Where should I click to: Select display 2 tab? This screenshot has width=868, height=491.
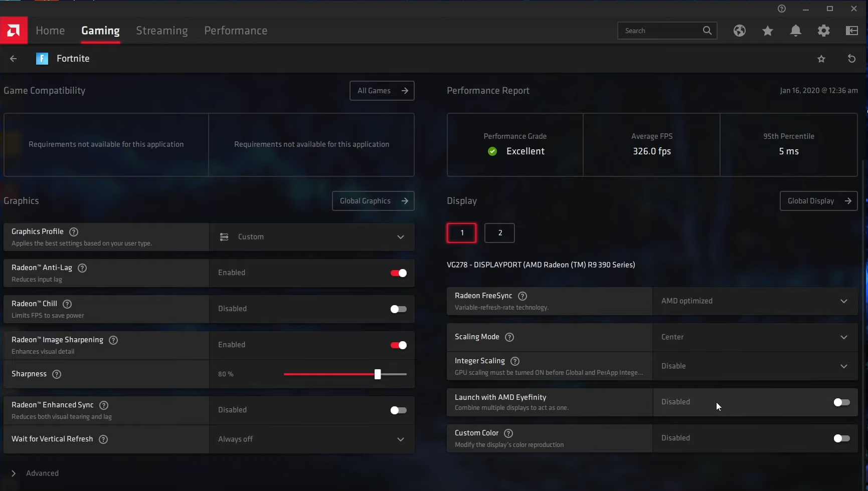coord(499,233)
